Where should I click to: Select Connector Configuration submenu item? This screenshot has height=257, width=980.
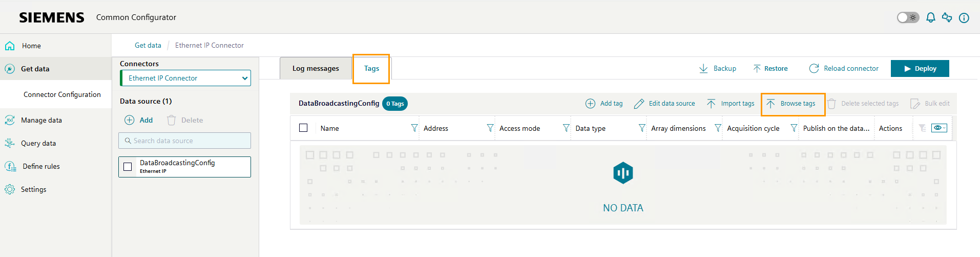(x=62, y=94)
